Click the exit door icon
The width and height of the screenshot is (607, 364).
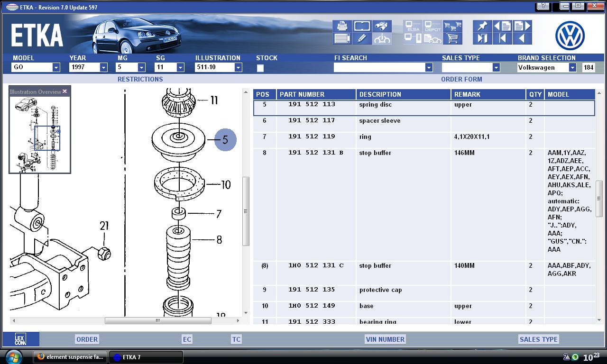coord(482,38)
